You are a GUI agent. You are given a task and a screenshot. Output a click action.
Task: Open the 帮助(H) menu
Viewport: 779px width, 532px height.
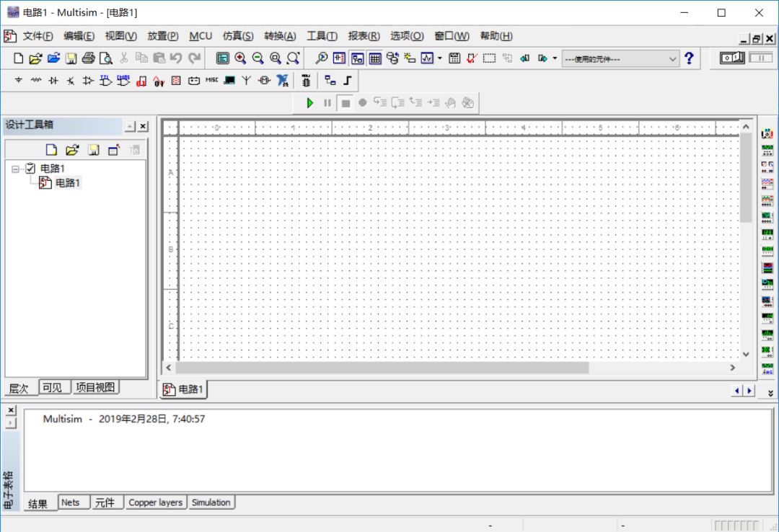pyautogui.click(x=496, y=36)
